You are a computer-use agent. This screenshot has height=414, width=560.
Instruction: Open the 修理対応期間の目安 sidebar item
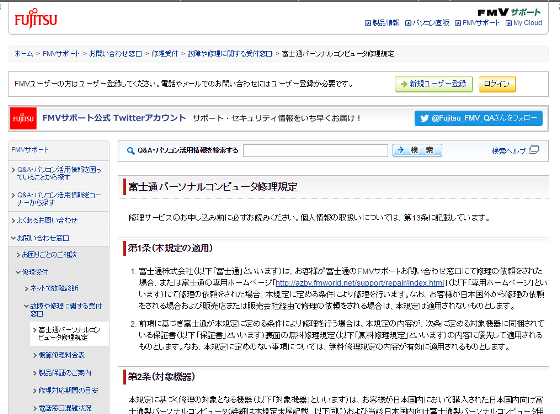coord(68,390)
